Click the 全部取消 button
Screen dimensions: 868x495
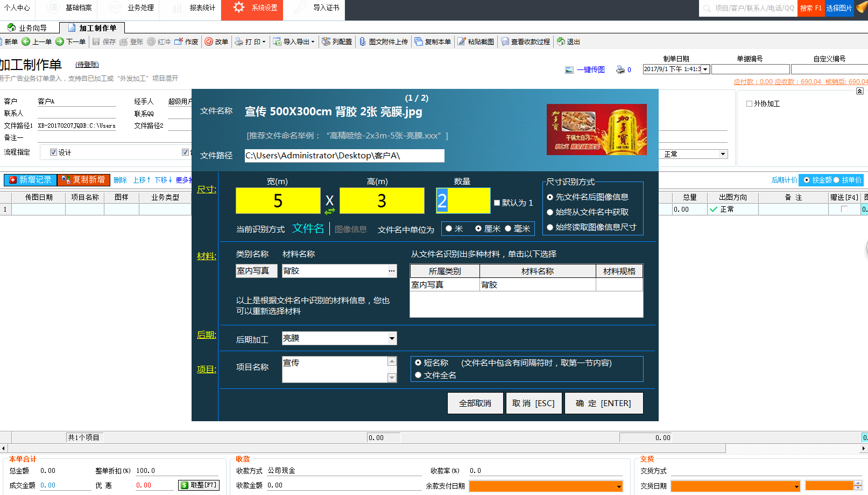[475, 403]
